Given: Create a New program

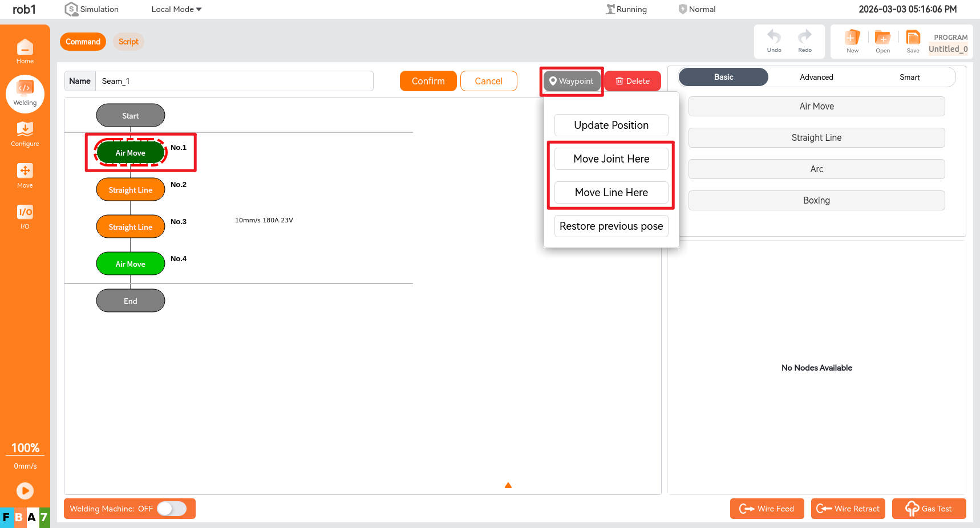Looking at the screenshot, I should pos(852,41).
